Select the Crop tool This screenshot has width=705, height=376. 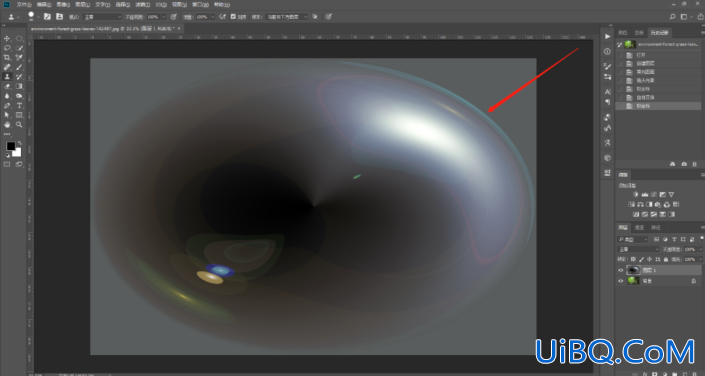pos(7,58)
